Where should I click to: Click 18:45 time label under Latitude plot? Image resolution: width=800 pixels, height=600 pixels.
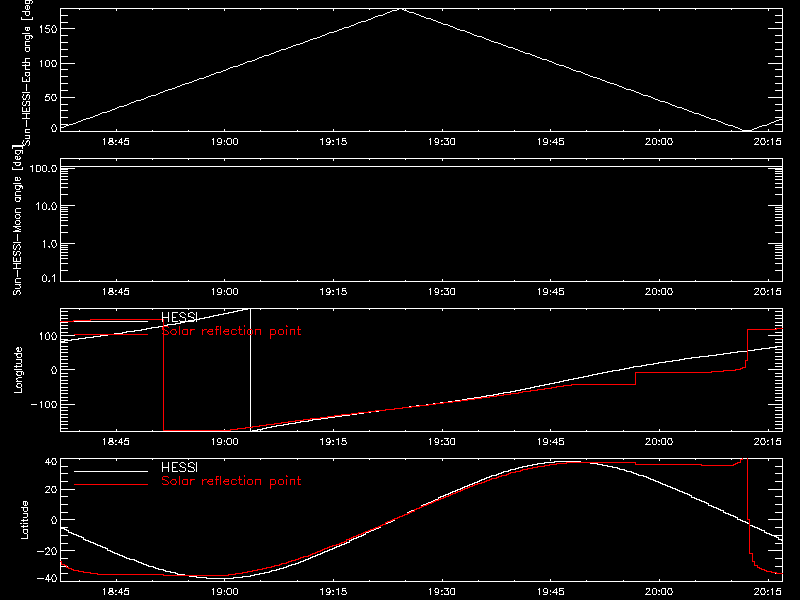pos(116,592)
